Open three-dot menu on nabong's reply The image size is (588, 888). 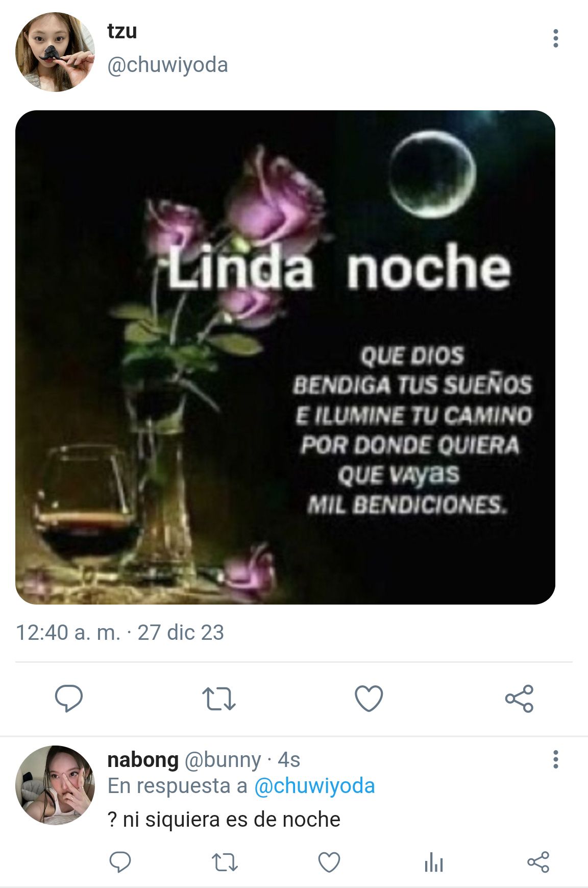coord(555,759)
